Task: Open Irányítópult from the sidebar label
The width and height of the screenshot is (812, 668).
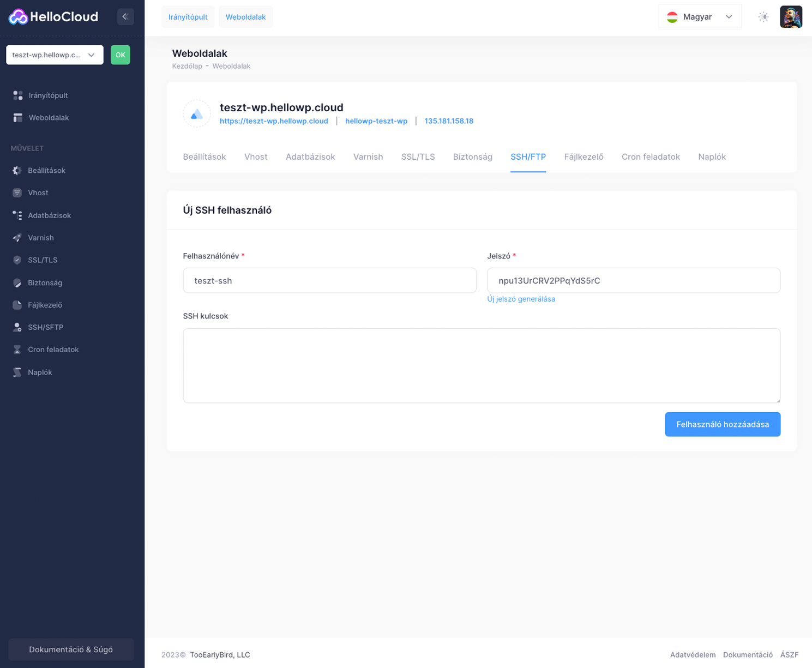Action: pyautogui.click(x=49, y=95)
